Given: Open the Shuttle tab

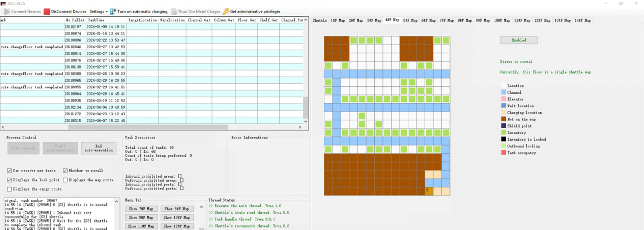Looking at the screenshot, I should click(x=319, y=20).
